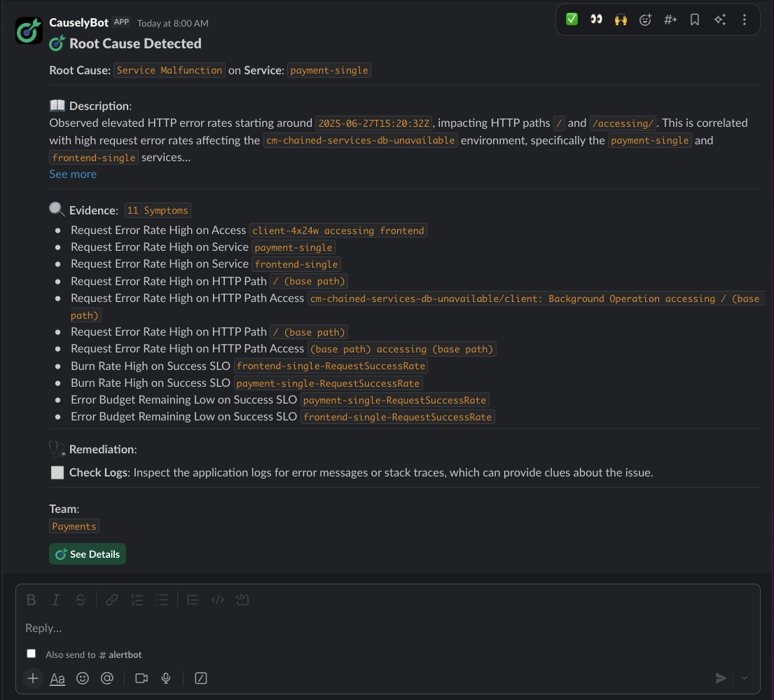Viewport: 774px width, 700px height.
Task: Open the more actions three-dot menu
Action: coord(744,20)
